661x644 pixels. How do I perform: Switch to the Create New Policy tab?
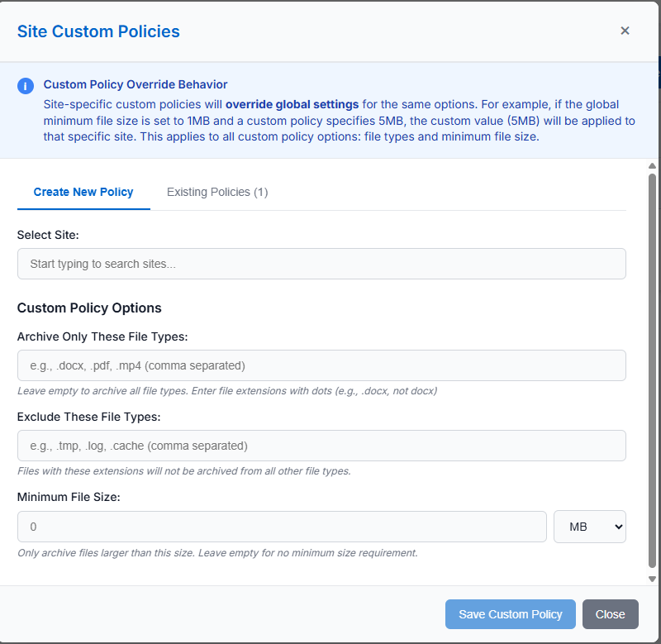tap(83, 192)
